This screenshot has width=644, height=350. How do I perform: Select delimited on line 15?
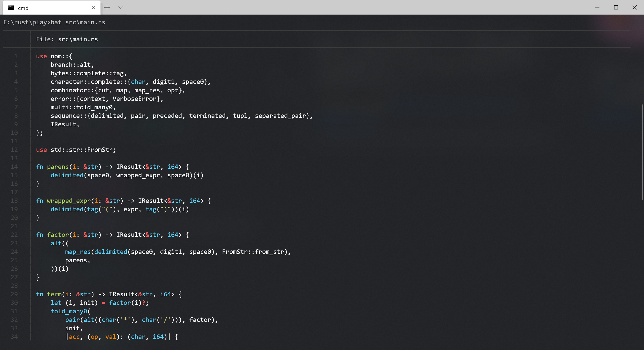pos(67,175)
